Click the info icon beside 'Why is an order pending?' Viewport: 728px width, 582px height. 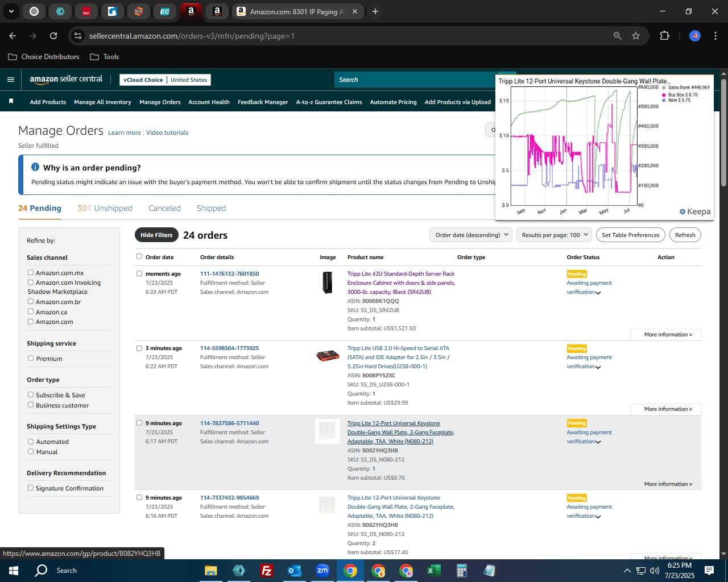tap(35, 167)
